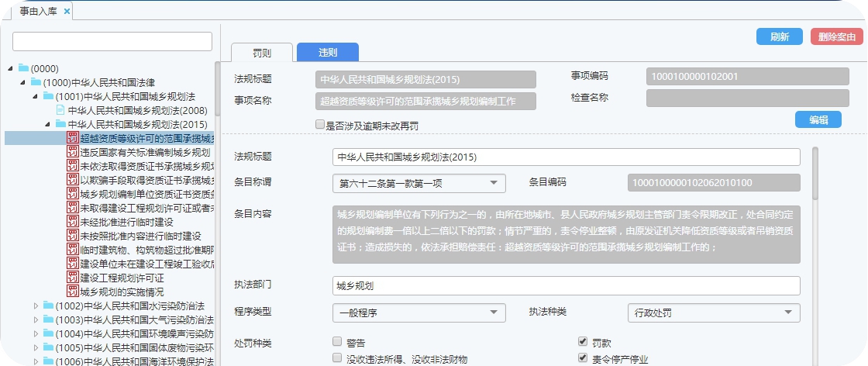Open the 执法种类 dropdown showing 行政处罚
868x366 pixels.
[x=714, y=312]
